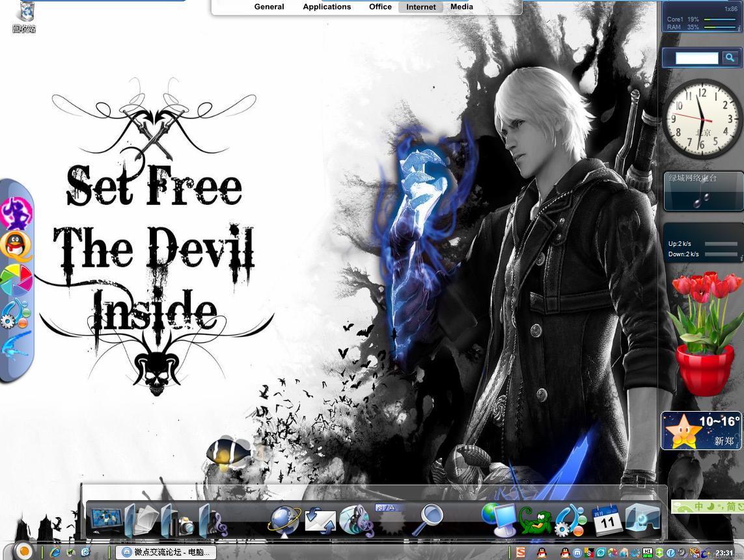The image size is (744, 560).
Task: Open the green shield tray icon
Action: coord(659,553)
